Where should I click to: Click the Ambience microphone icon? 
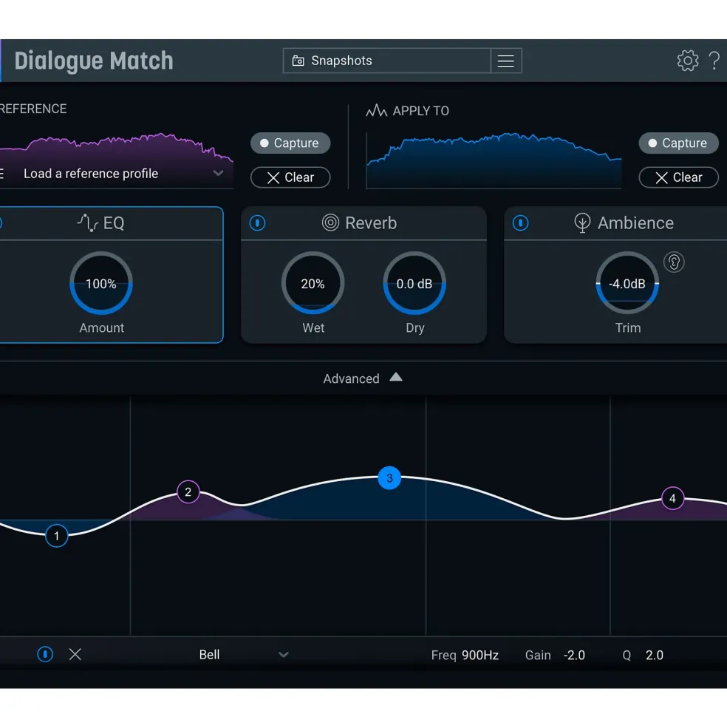(x=582, y=223)
